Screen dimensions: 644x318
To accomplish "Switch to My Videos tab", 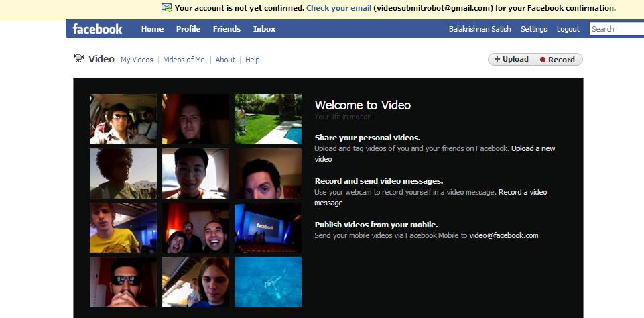I will point(137,60).
